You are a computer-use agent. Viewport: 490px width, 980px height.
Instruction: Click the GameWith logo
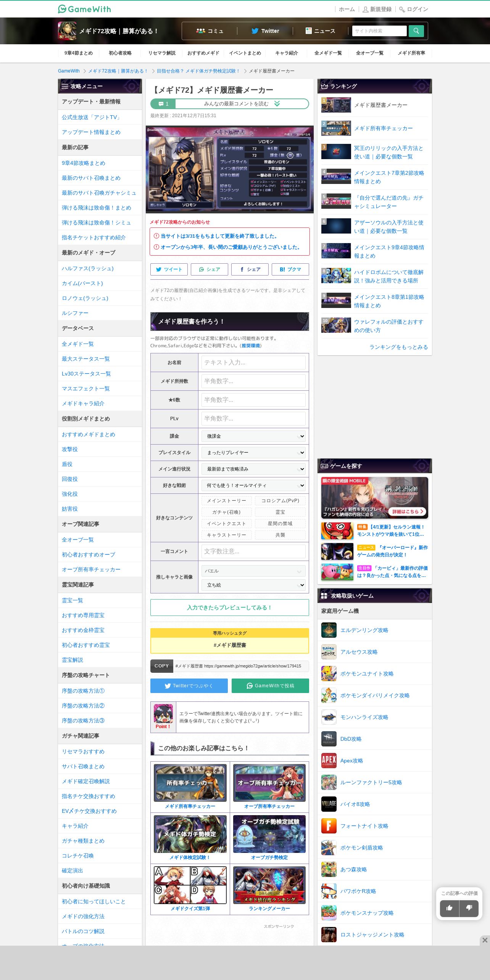click(x=84, y=9)
